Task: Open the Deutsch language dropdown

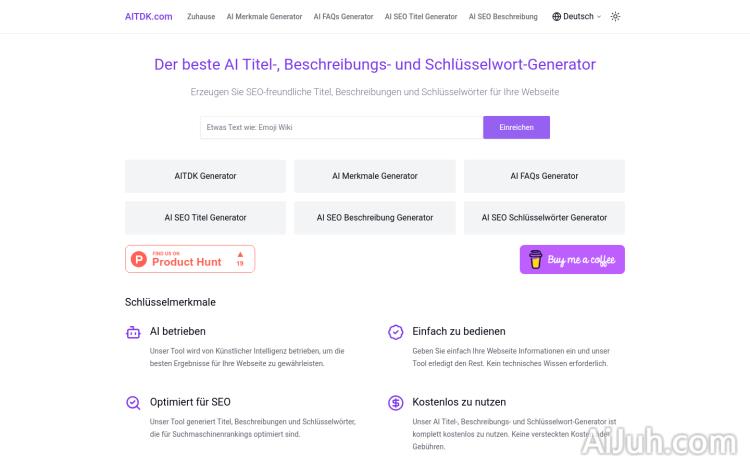Action: 578,16
